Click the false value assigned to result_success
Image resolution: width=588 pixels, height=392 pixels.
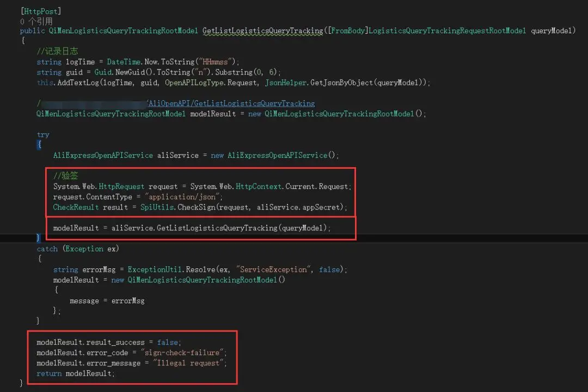coord(167,342)
